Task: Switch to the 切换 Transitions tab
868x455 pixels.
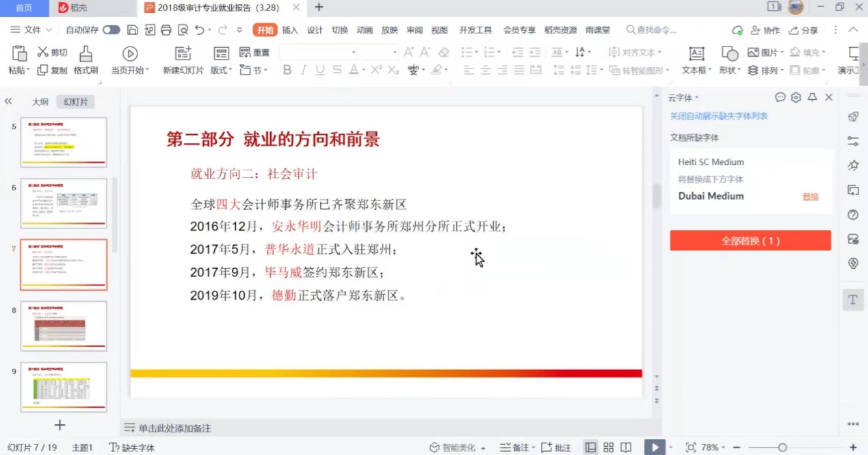Action: (340, 30)
